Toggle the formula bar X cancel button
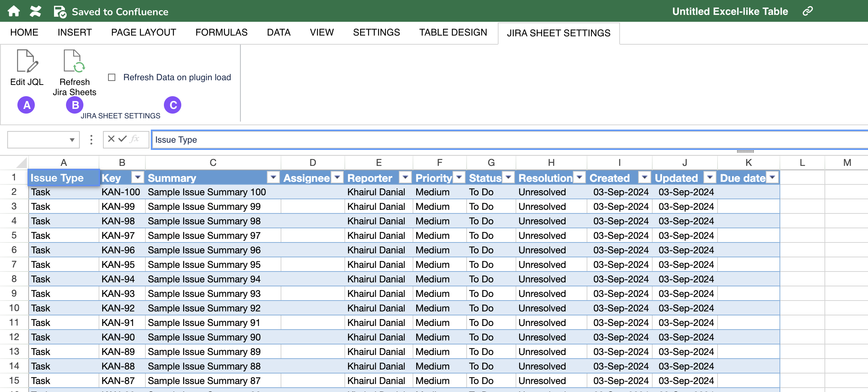The height and width of the screenshot is (392, 868). (110, 139)
